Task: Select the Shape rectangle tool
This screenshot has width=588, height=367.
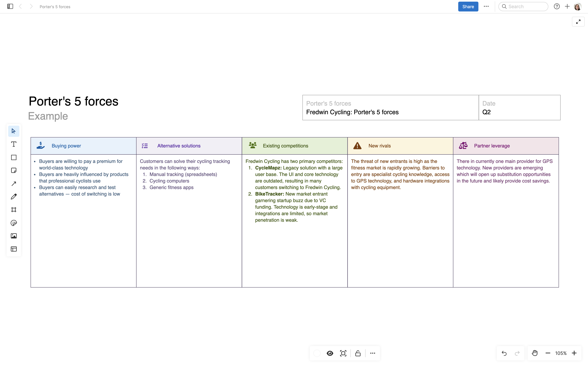Action: (14, 157)
